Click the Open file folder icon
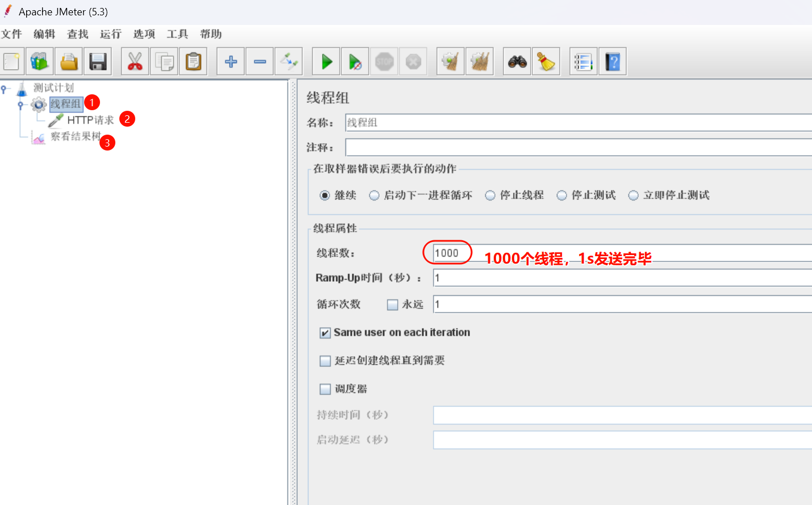The width and height of the screenshot is (812, 505). [69, 61]
